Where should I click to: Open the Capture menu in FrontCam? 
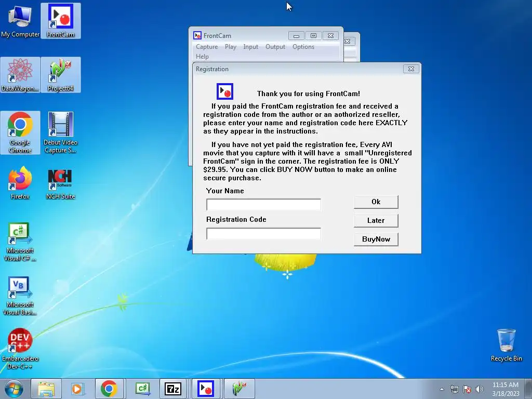pyautogui.click(x=207, y=47)
